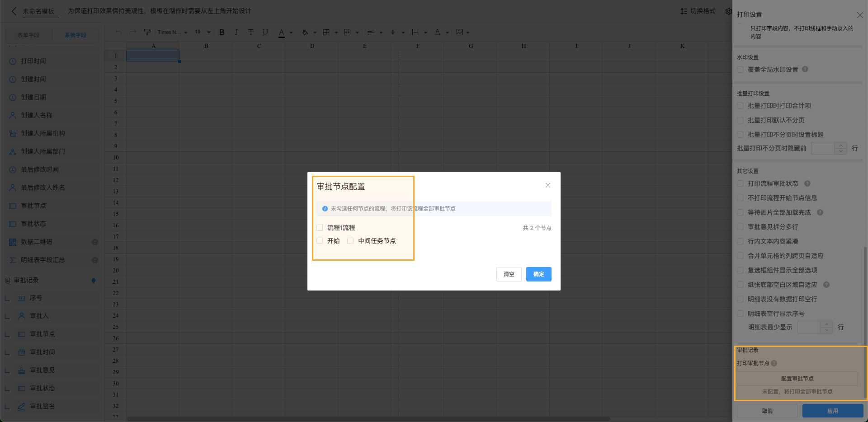Toggle bold formatting
This screenshot has width=868, height=422.
(x=222, y=32)
